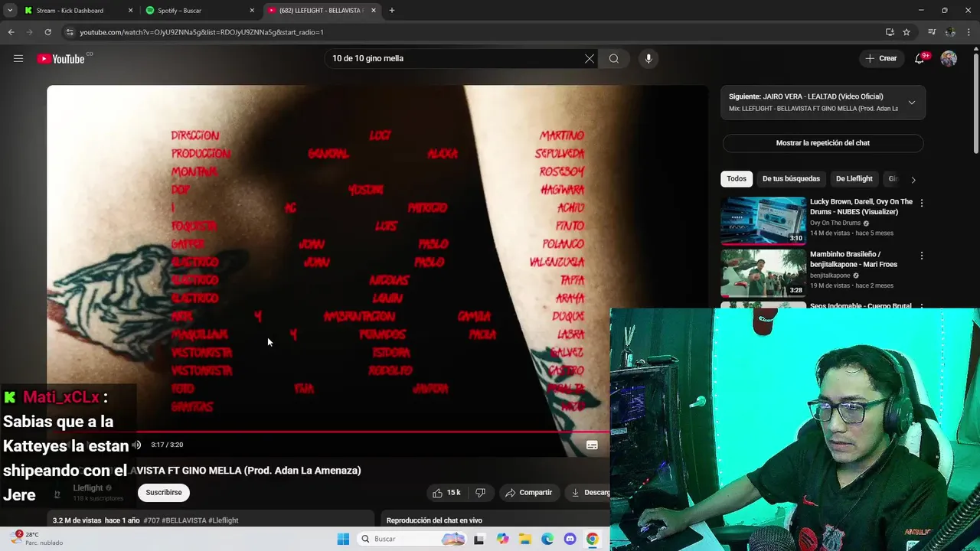This screenshot has height=551, width=980.
Task: Reload the page in Chrome
Action: coord(47,32)
